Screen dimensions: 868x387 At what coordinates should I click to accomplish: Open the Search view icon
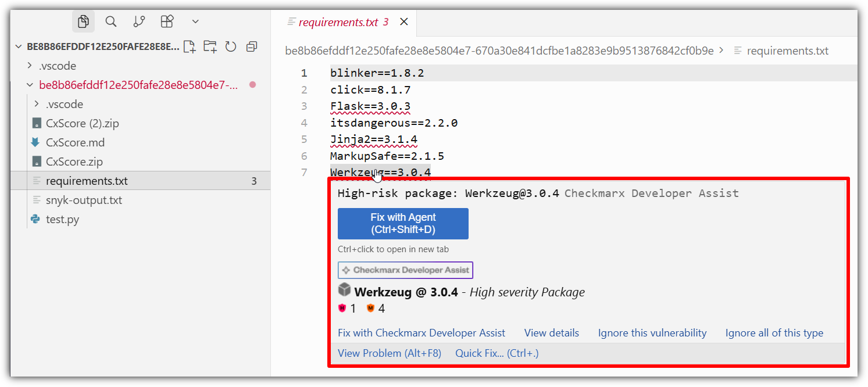pyautogui.click(x=110, y=22)
